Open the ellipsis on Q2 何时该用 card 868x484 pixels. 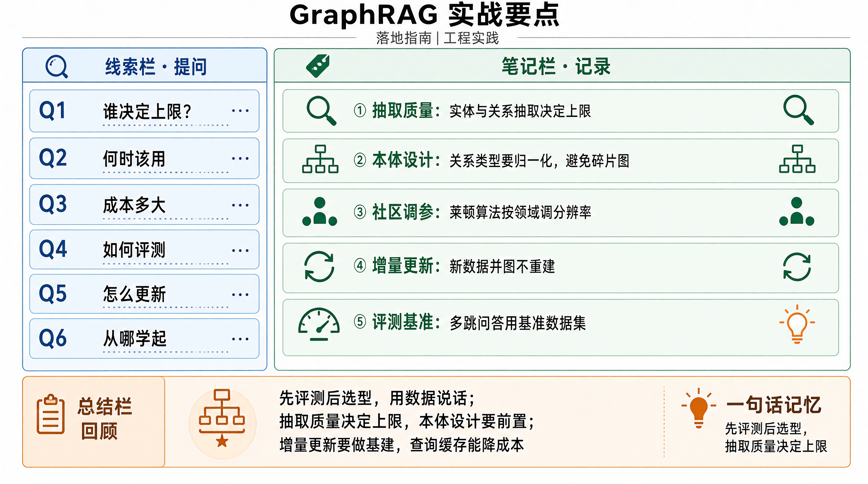pos(241,158)
